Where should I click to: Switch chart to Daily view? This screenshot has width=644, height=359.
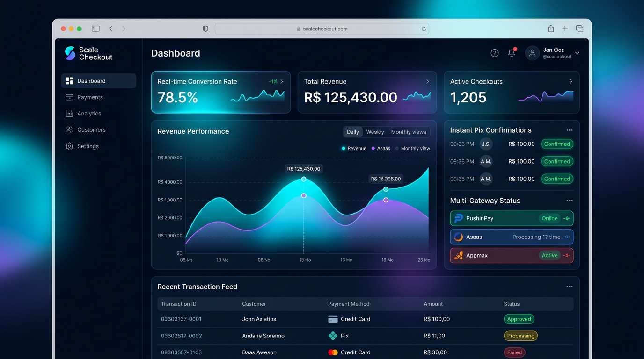pyautogui.click(x=353, y=132)
